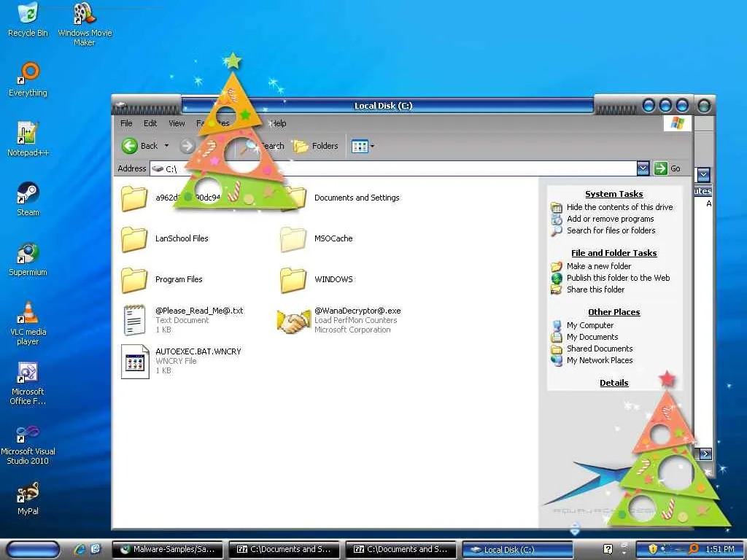Open the View menu

(x=177, y=123)
